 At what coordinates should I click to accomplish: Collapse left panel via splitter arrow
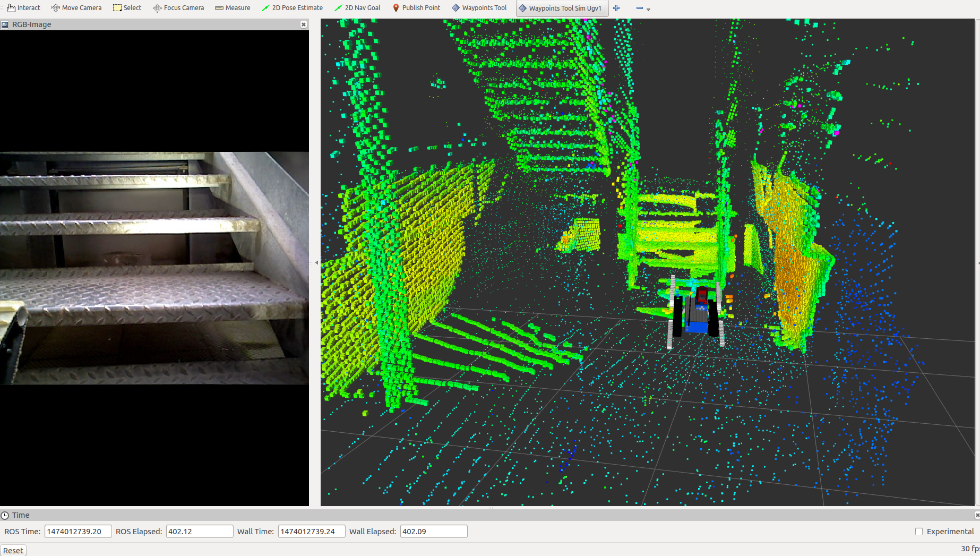pyautogui.click(x=316, y=262)
